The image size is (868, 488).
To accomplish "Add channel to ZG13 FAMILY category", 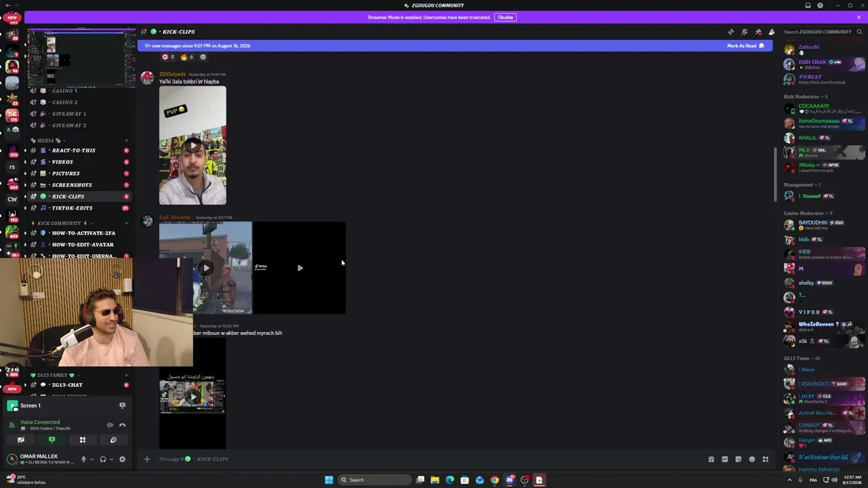I will (x=126, y=375).
